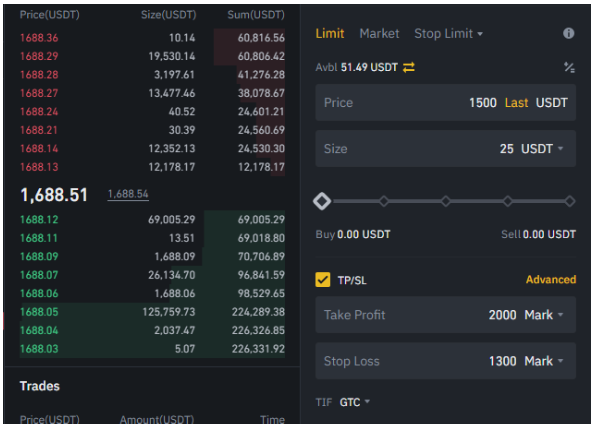Image resolution: width=594 pixels, height=427 pixels.
Task: Select the 1688.29 ask order row
Action: coord(152,56)
